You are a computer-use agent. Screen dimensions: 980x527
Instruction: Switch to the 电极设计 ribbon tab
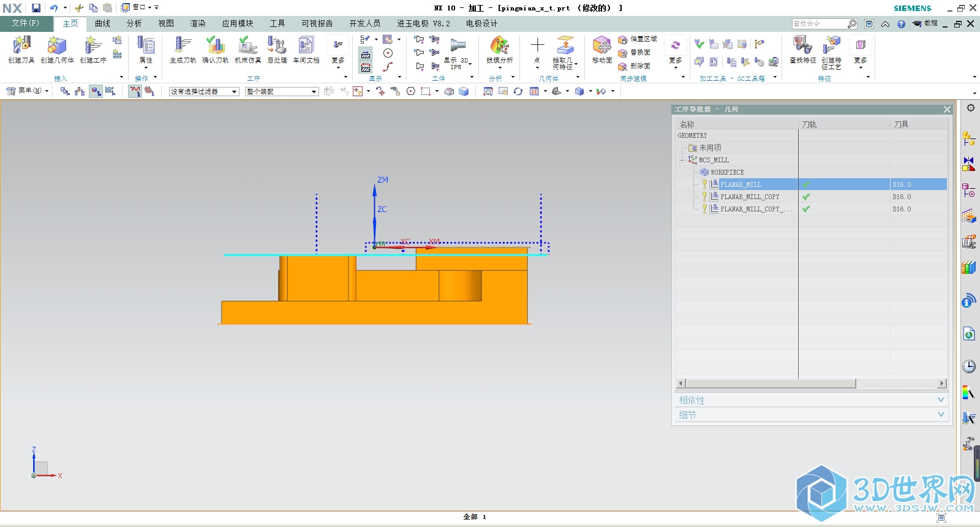482,23
